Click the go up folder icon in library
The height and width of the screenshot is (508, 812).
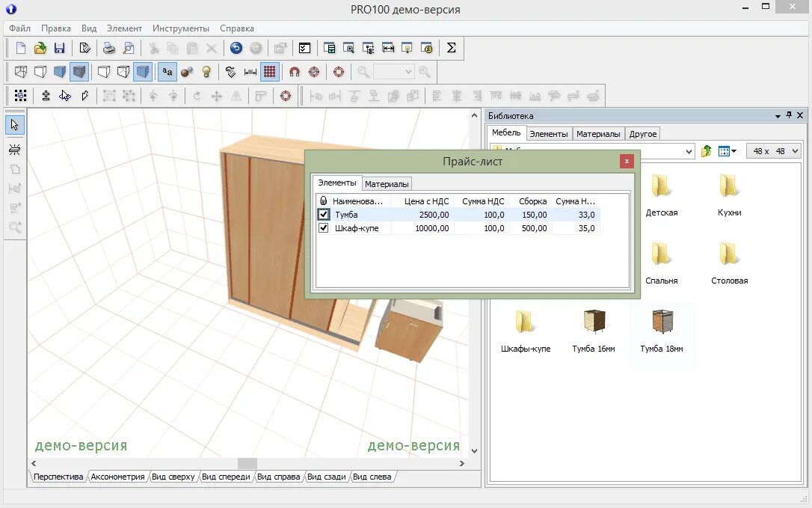[x=707, y=151]
